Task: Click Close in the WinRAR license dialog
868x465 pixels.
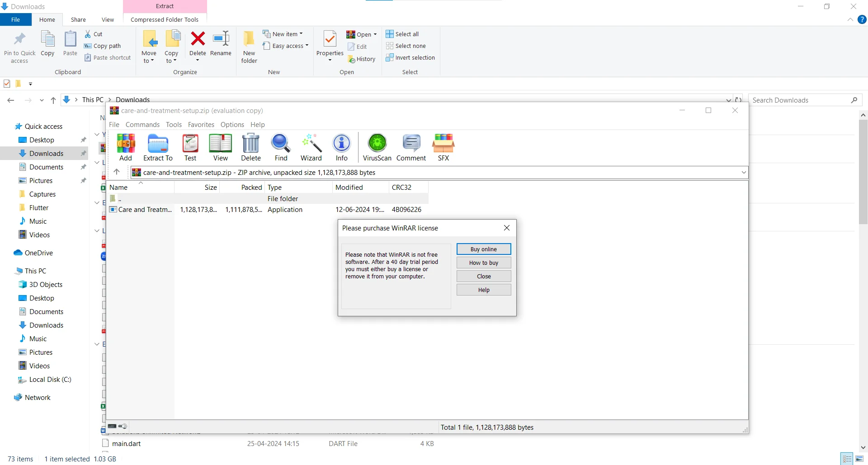Action: click(484, 276)
